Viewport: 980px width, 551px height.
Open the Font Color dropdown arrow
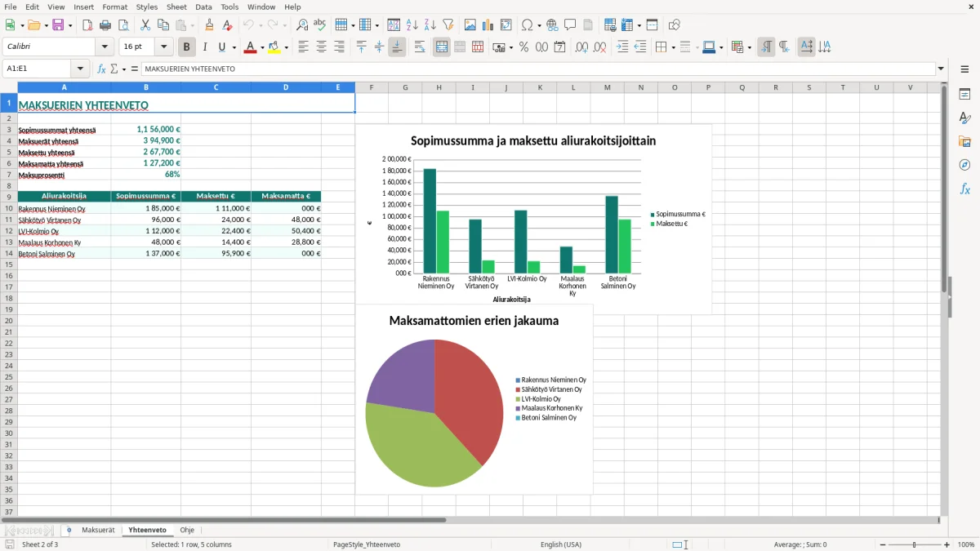click(262, 47)
